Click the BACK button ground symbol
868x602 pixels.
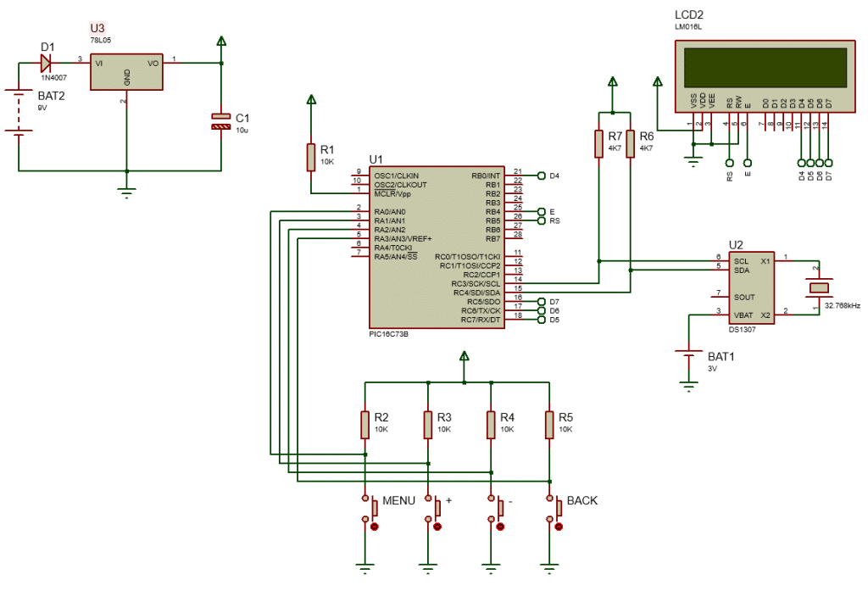549,567
